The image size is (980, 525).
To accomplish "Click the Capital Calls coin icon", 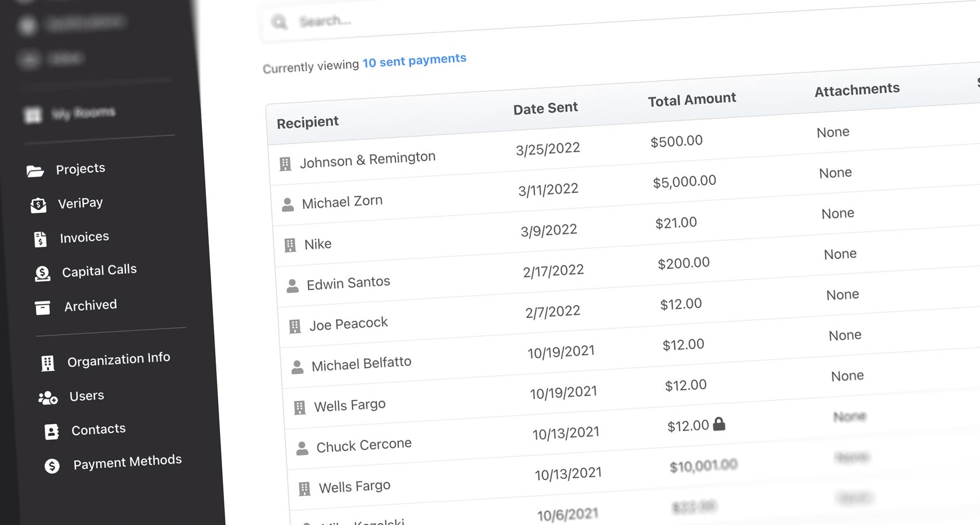I will pyautogui.click(x=43, y=273).
